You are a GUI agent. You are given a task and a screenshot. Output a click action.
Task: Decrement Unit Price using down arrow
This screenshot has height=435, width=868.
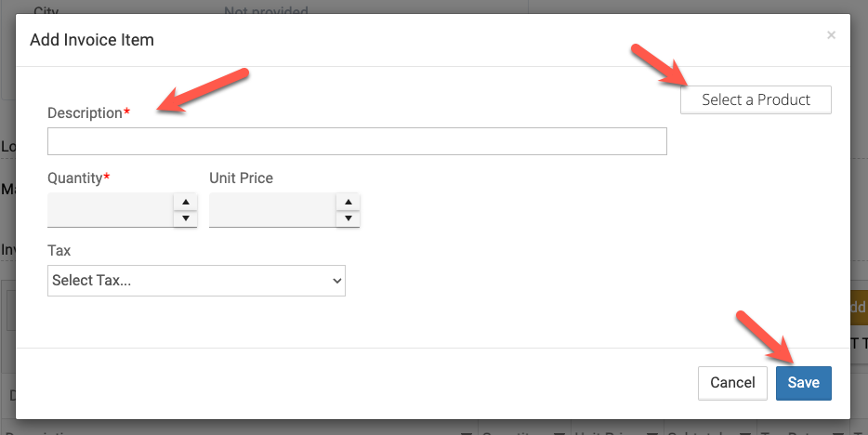349,218
